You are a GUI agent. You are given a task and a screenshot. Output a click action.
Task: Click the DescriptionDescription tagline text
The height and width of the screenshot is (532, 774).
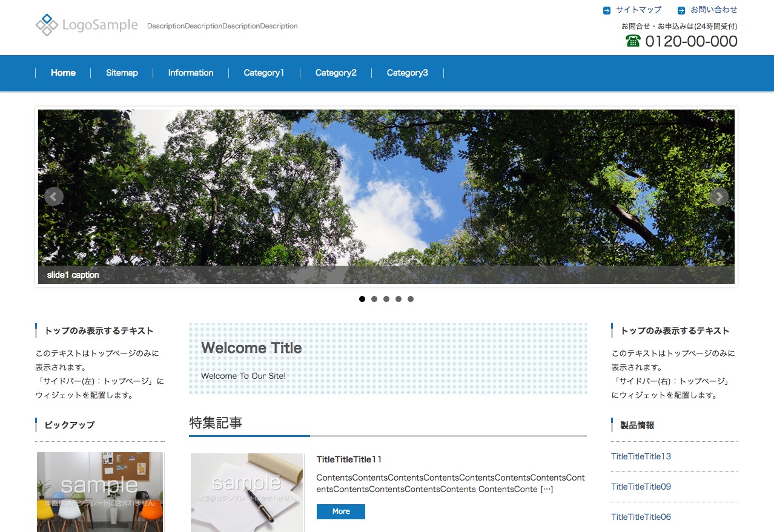[x=222, y=26]
